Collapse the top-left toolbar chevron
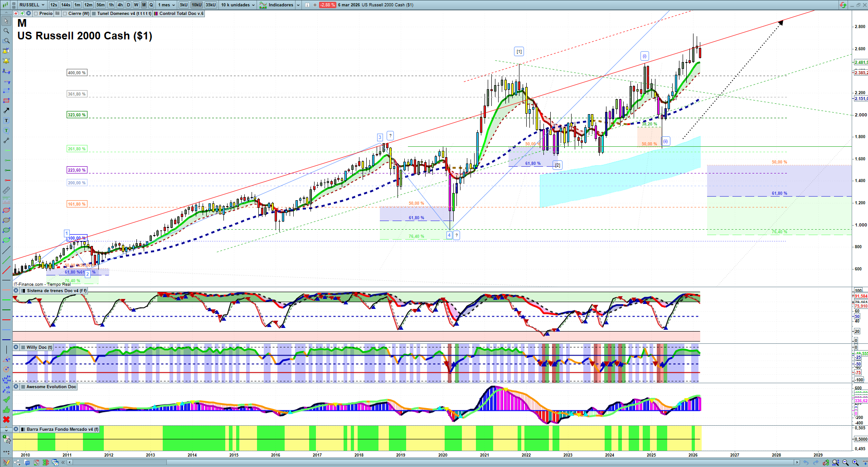Image resolution: width=868 pixels, height=467 pixels. pyautogui.click(x=6, y=13)
